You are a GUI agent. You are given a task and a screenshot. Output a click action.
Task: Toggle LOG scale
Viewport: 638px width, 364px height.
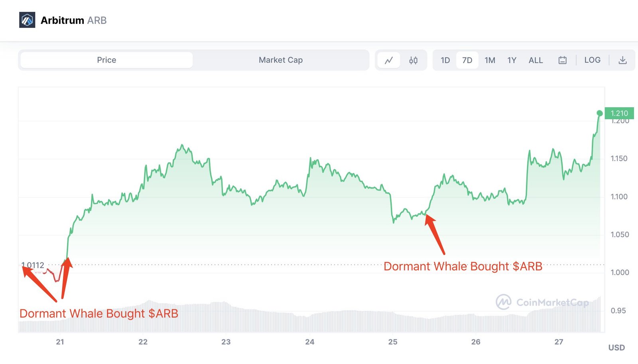point(592,60)
